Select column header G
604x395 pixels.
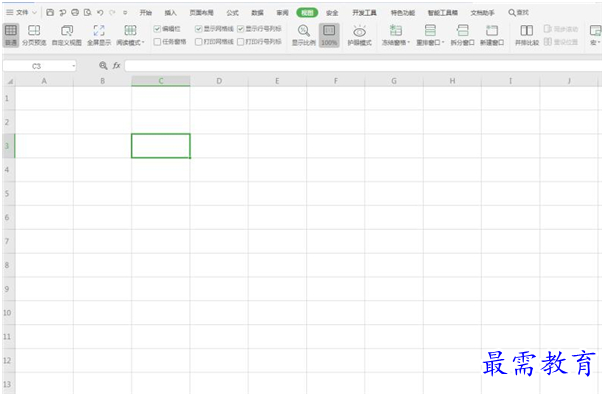pyautogui.click(x=394, y=81)
